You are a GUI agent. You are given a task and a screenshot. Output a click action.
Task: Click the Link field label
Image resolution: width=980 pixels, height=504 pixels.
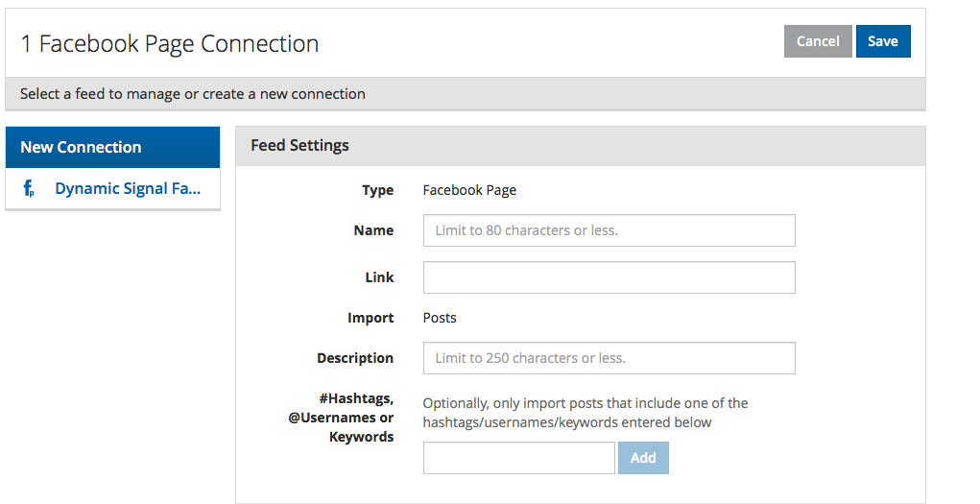coord(379,277)
